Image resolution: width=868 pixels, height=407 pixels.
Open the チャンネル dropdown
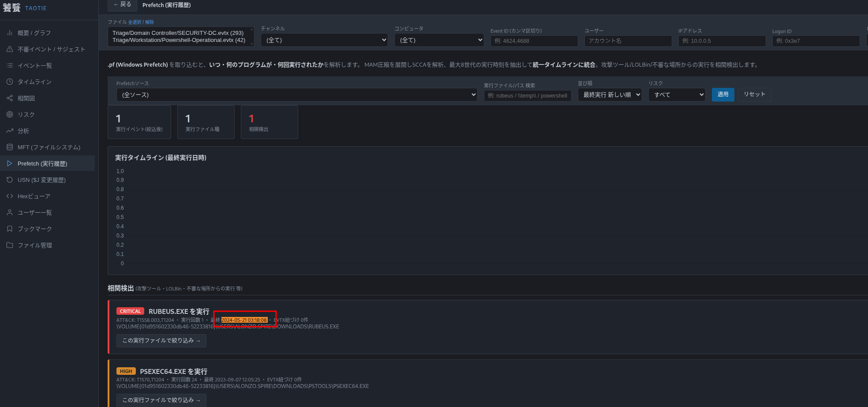pos(324,40)
